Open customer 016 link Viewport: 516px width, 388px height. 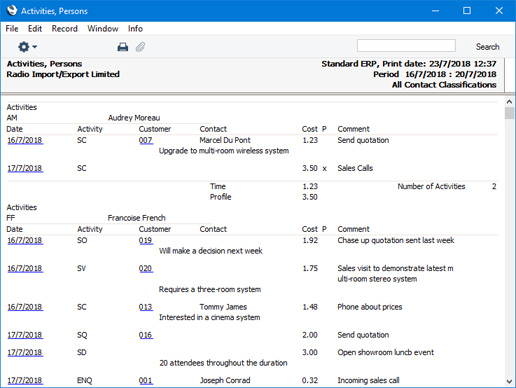pos(146,335)
